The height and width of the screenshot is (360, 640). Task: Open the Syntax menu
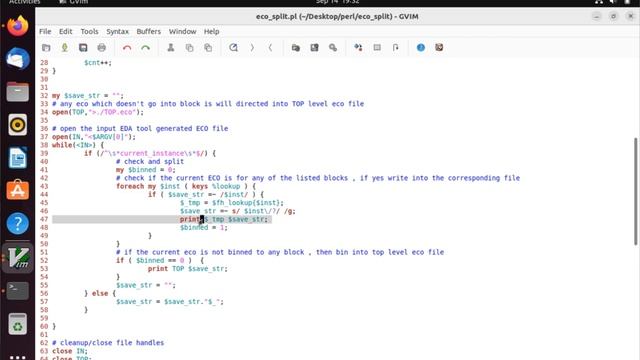coord(117,31)
